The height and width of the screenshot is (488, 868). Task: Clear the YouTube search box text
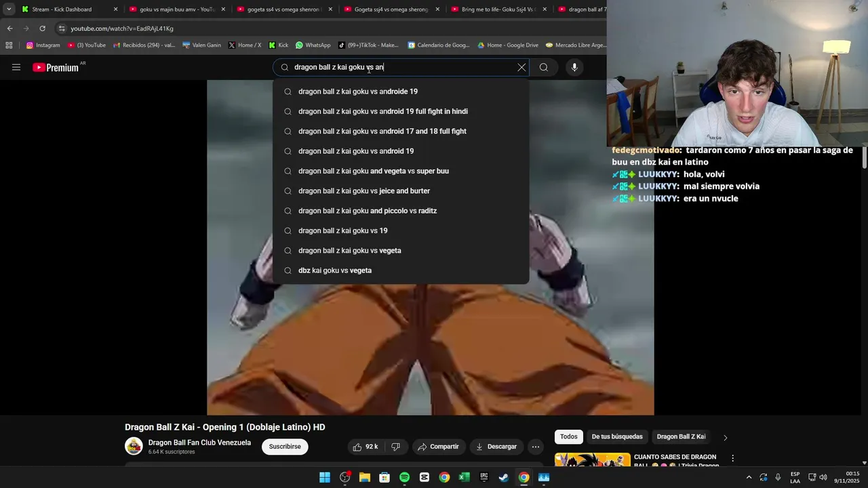point(521,67)
